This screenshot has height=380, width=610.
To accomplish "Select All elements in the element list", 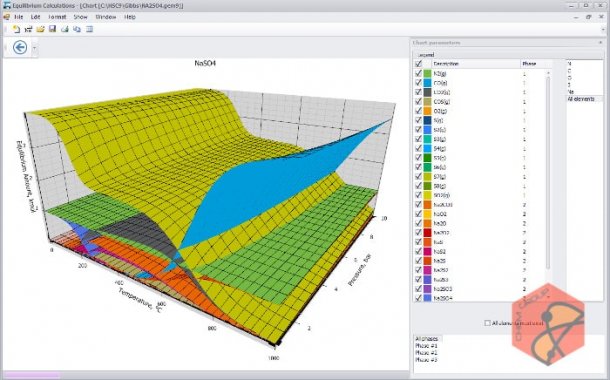I will (581, 99).
